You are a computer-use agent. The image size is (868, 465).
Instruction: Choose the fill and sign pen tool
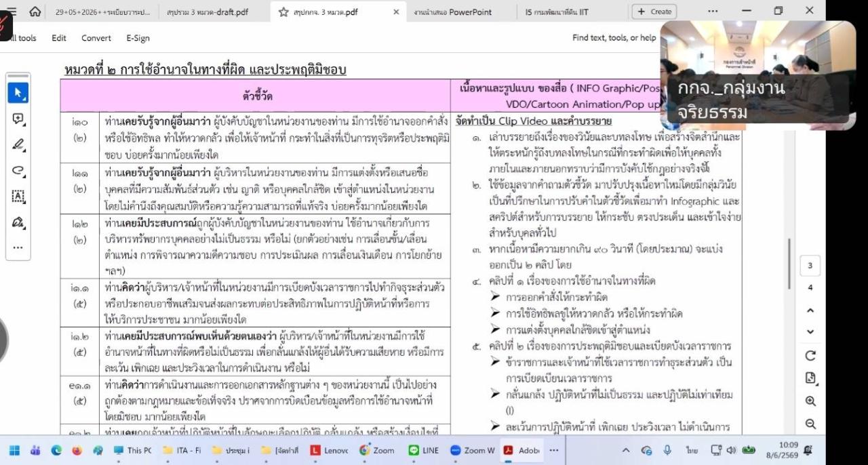click(x=18, y=222)
